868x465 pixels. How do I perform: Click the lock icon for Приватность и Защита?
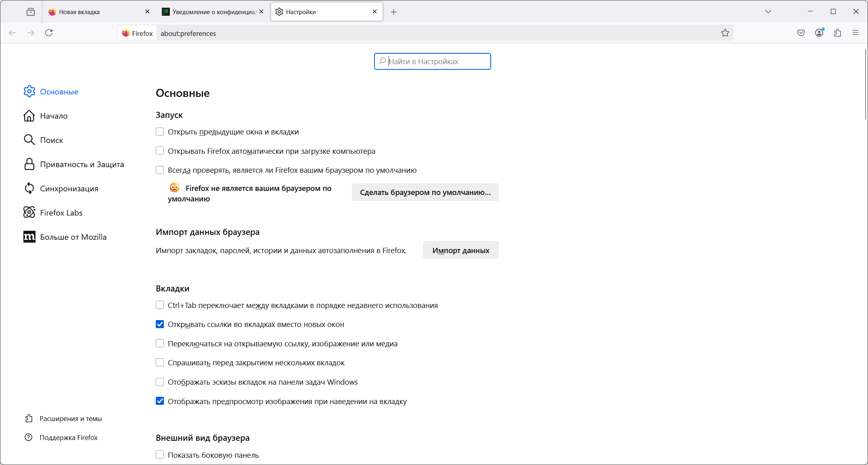(x=29, y=164)
